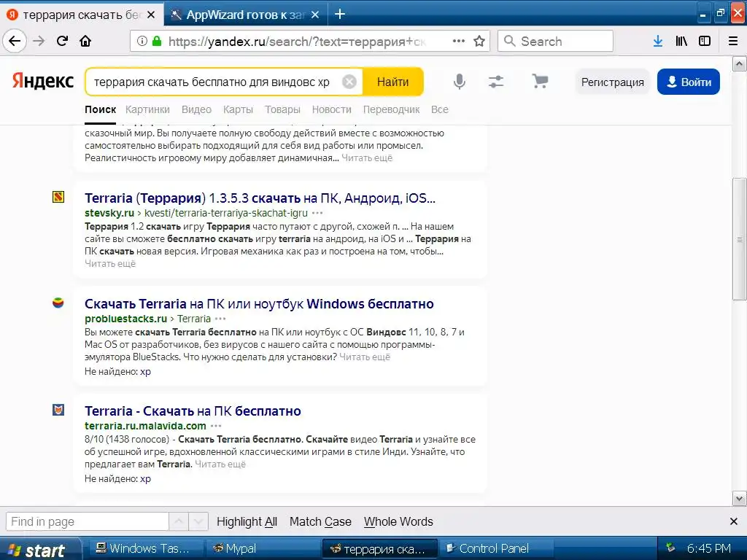The height and width of the screenshot is (560, 747).
Task: Click the scrollbar down arrow
Action: click(x=739, y=499)
